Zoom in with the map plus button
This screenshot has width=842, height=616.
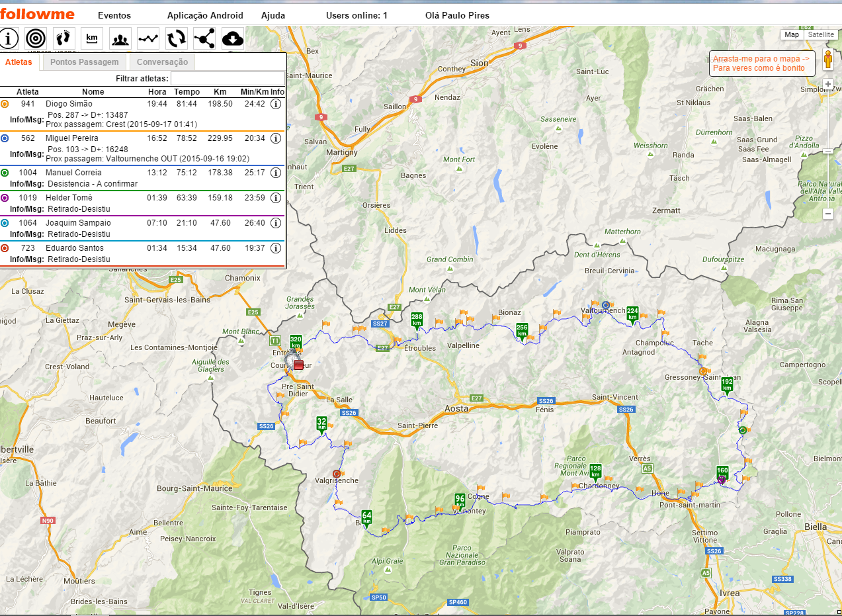click(827, 85)
